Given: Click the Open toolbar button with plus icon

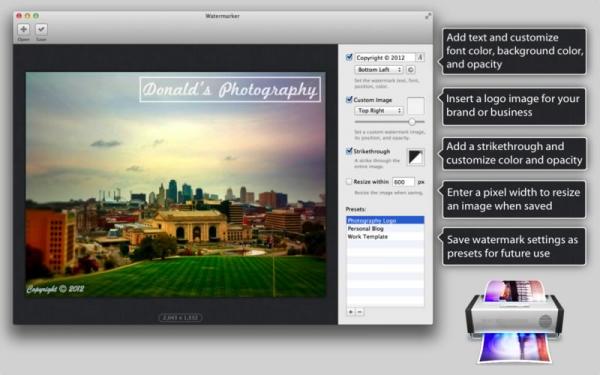Looking at the screenshot, I should (23, 29).
